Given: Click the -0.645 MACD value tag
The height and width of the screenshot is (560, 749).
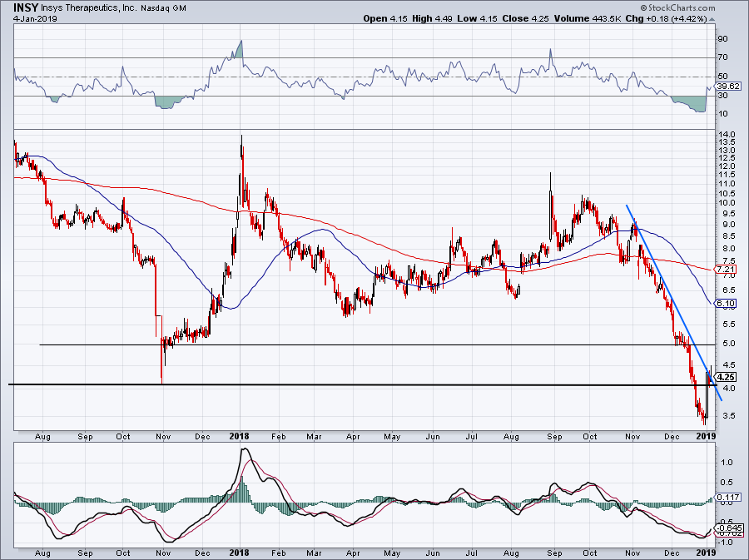Looking at the screenshot, I should 729,528.
